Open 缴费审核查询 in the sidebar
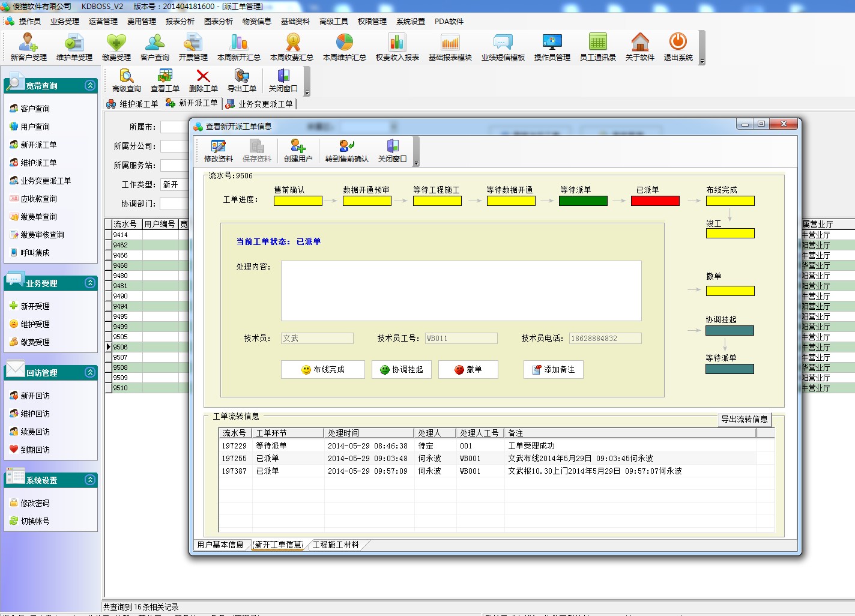 (x=42, y=235)
